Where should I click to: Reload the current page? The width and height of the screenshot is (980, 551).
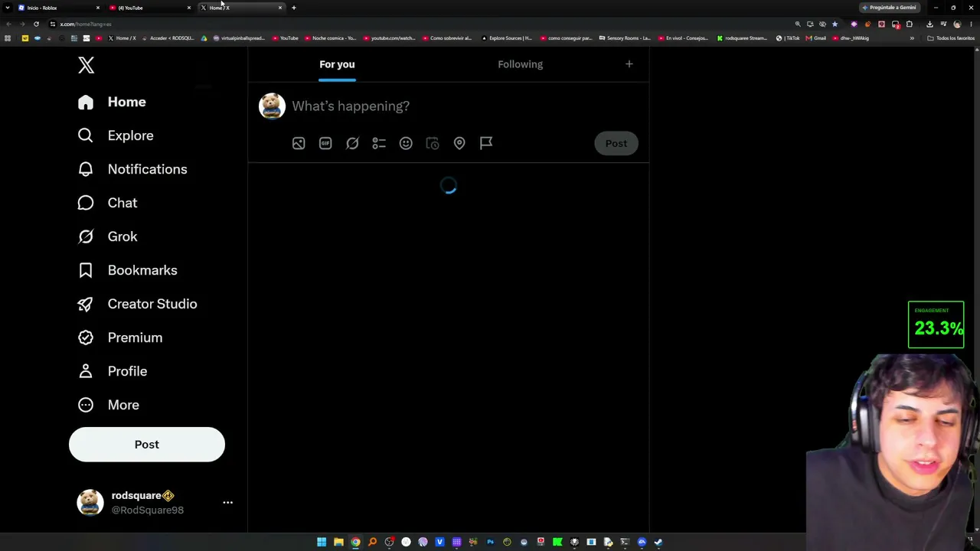coord(36,24)
